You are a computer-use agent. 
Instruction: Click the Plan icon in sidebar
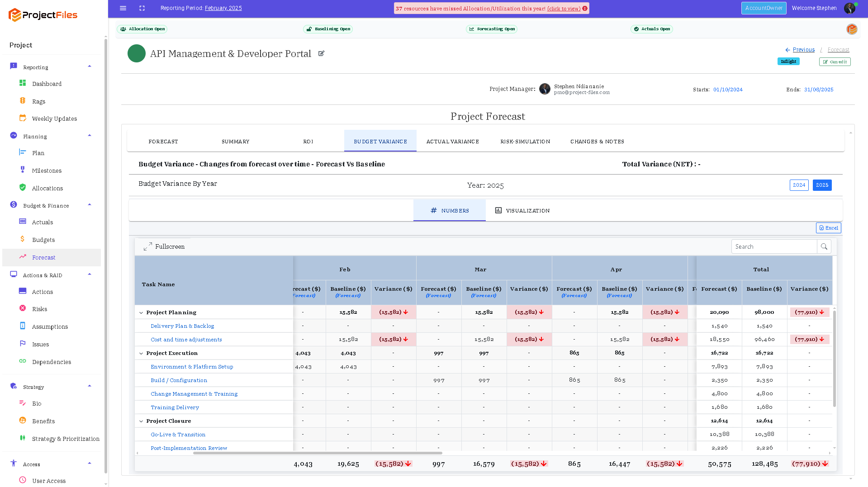tap(23, 152)
